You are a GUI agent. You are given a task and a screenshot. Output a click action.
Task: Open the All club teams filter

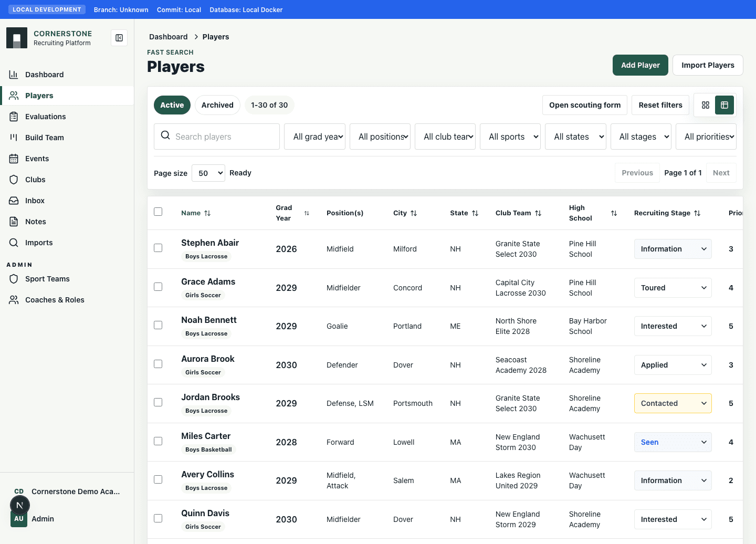point(445,137)
